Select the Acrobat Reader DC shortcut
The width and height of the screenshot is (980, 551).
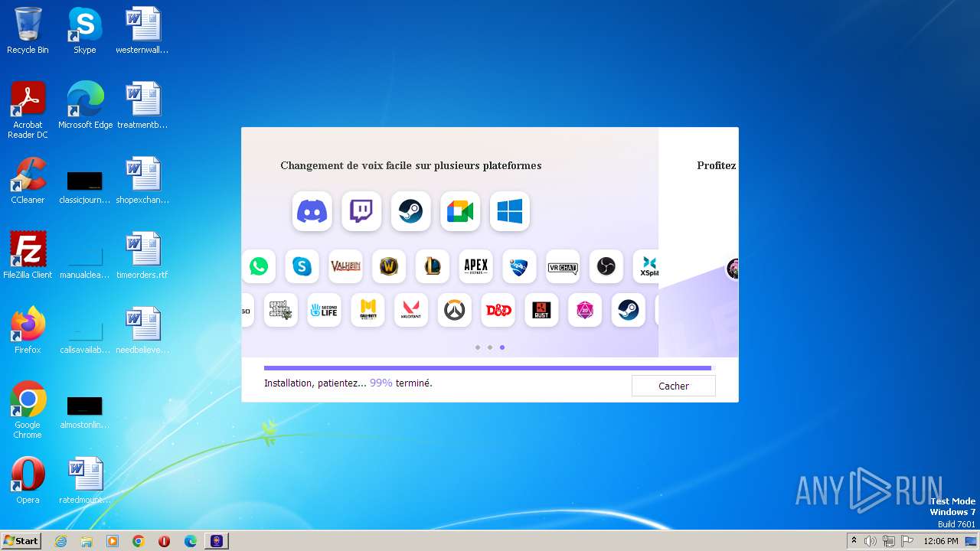click(x=28, y=110)
